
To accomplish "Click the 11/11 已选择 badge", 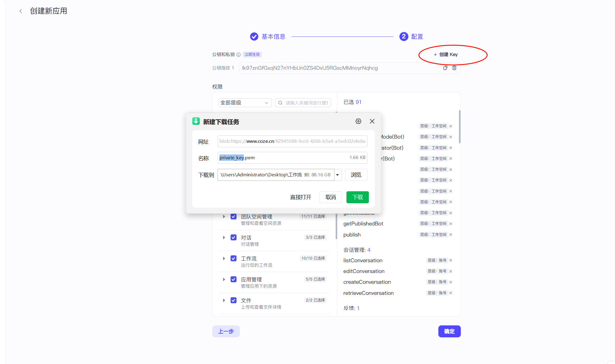I will [x=313, y=216].
